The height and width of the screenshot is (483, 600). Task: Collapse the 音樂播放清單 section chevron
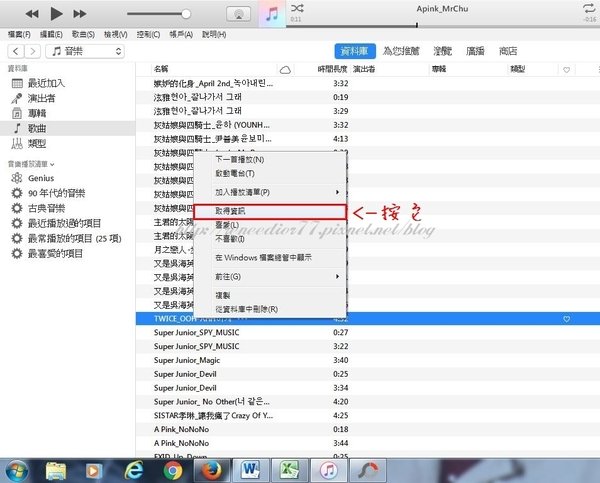pos(52,164)
